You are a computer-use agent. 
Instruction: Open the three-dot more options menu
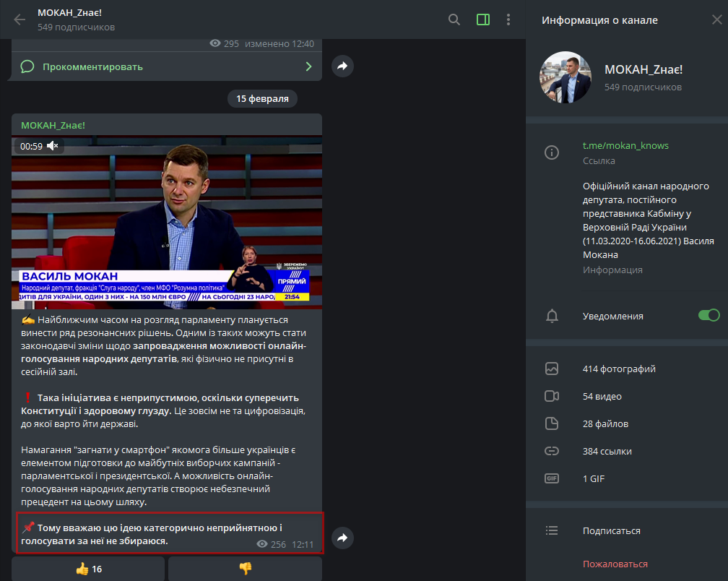508,20
